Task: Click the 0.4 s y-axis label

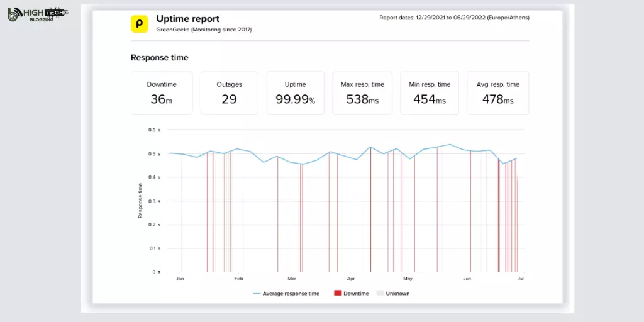Action: (155, 177)
